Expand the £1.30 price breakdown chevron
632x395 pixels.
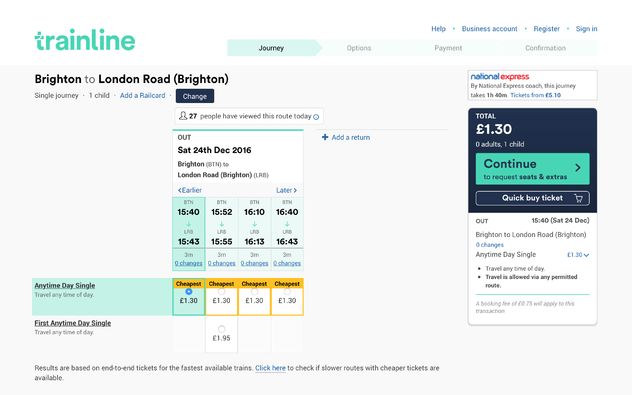[586, 255]
